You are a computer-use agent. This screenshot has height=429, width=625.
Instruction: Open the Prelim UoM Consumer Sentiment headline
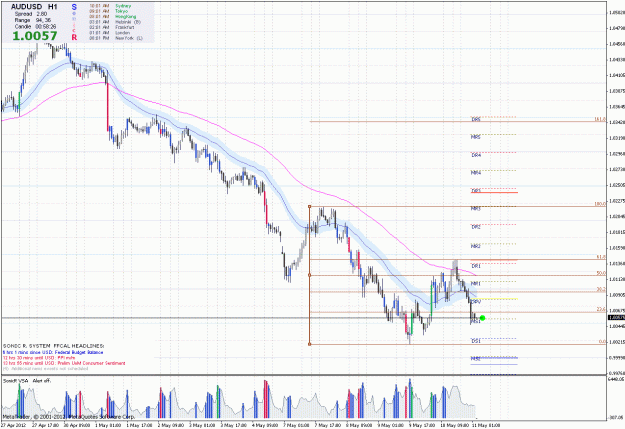[x=64, y=363]
